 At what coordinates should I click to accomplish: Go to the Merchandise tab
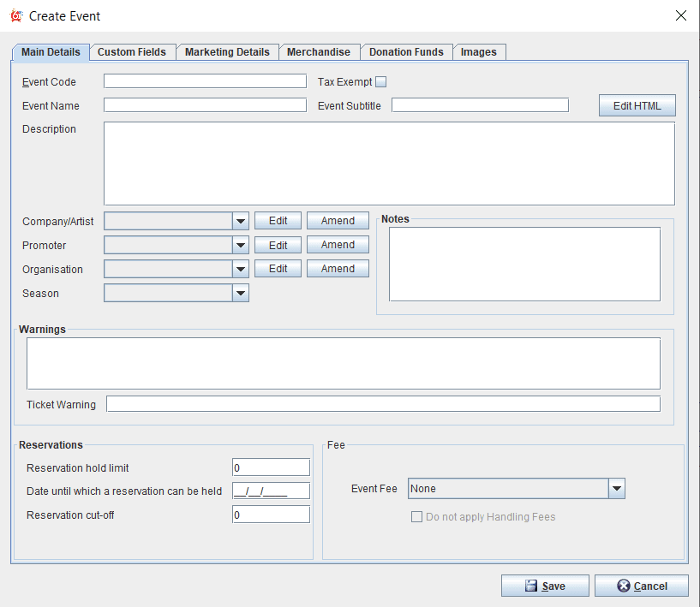319,52
